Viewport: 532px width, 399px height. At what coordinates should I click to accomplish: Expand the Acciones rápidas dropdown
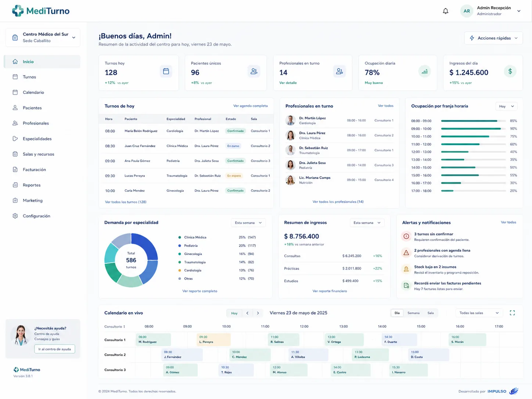(x=493, y=38)
